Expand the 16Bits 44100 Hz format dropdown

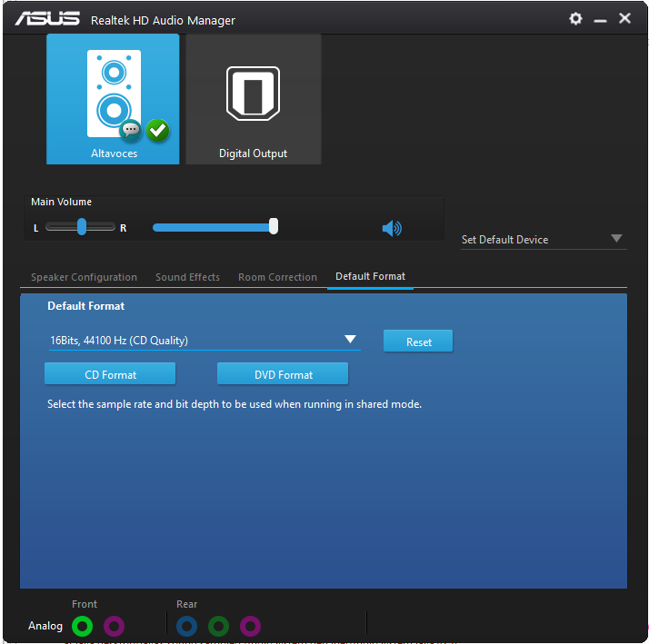click(205, 341)
